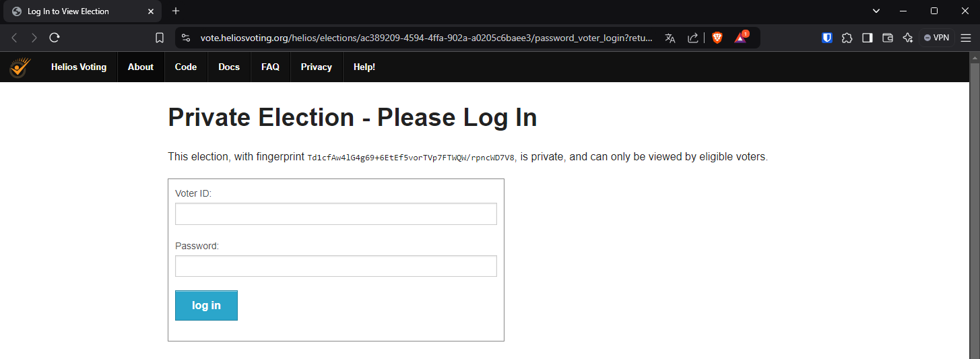980x359 pixels.
Task: Focus the Voter ID input field
Action: [x=335, y=214]
